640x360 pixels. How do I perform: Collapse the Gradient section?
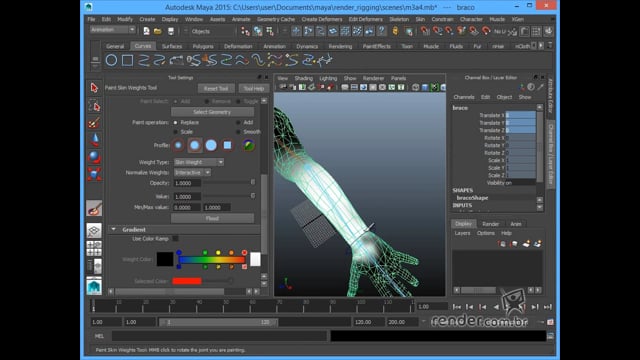[x=113, y=229]
